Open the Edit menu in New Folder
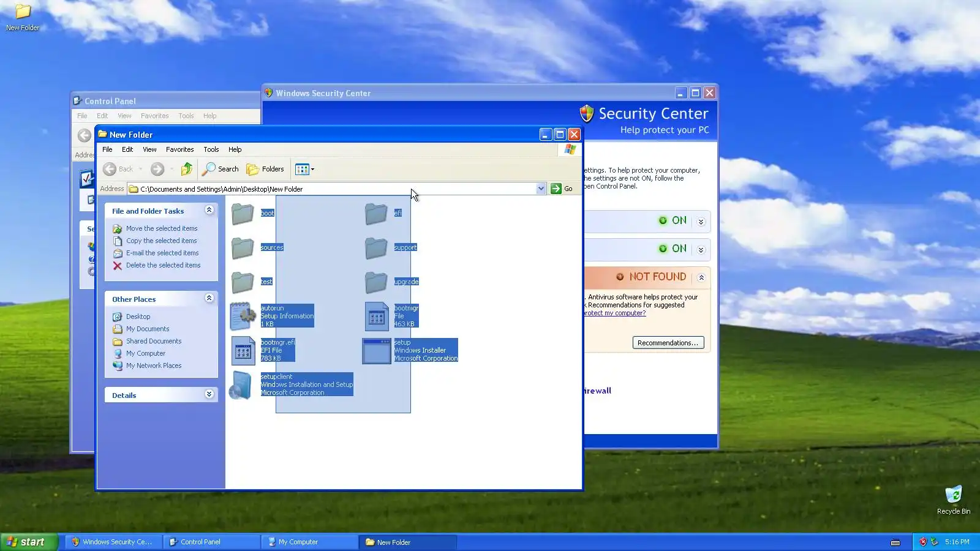Image resolution: width=980 pixels, height=551 pixels. coord(127,149)
